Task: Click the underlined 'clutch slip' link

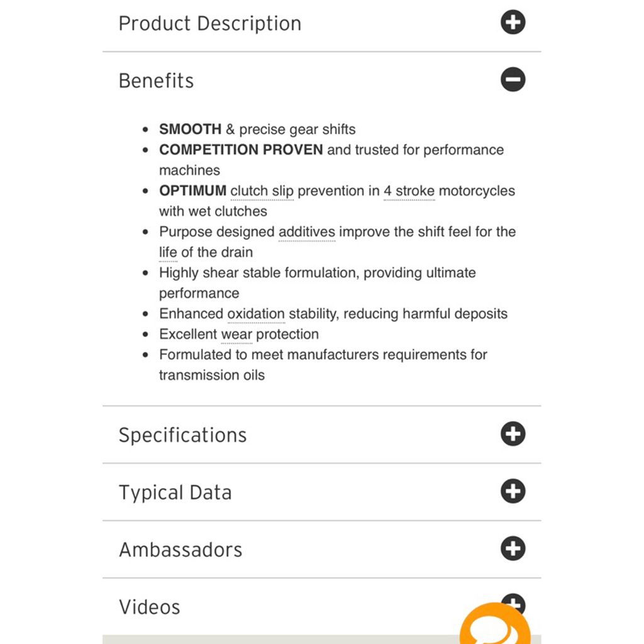Action: point(262,191)
